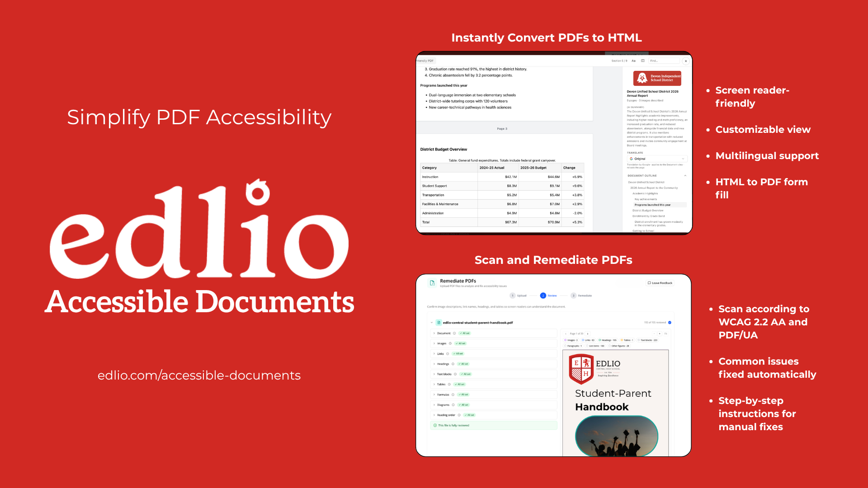
Task: Select 'Academic Highlights' outline item
Action: click(645, 193)
